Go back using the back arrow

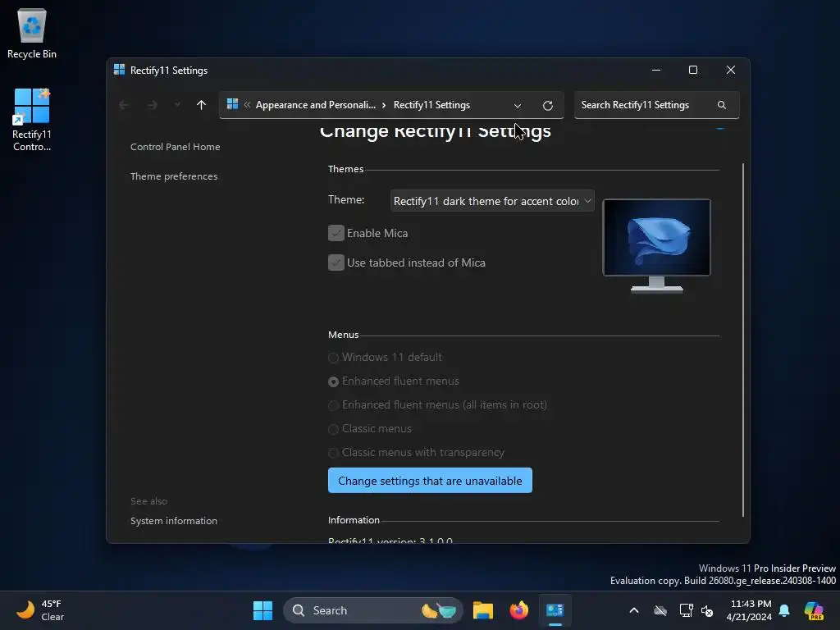pyautogui.click(x=124, y=105)
